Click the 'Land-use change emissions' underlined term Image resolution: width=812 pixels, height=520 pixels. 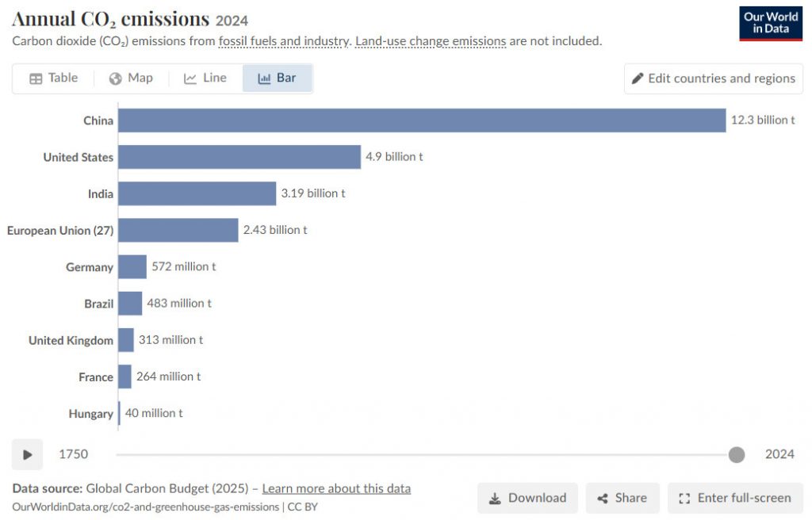[431, 41]
